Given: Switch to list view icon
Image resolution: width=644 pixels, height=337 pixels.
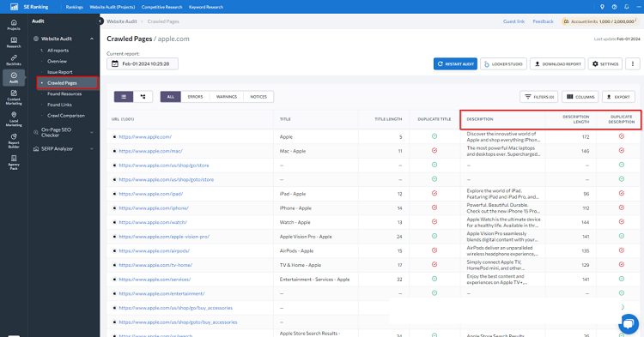Looking at the screenshot, I should pos(124,97).
